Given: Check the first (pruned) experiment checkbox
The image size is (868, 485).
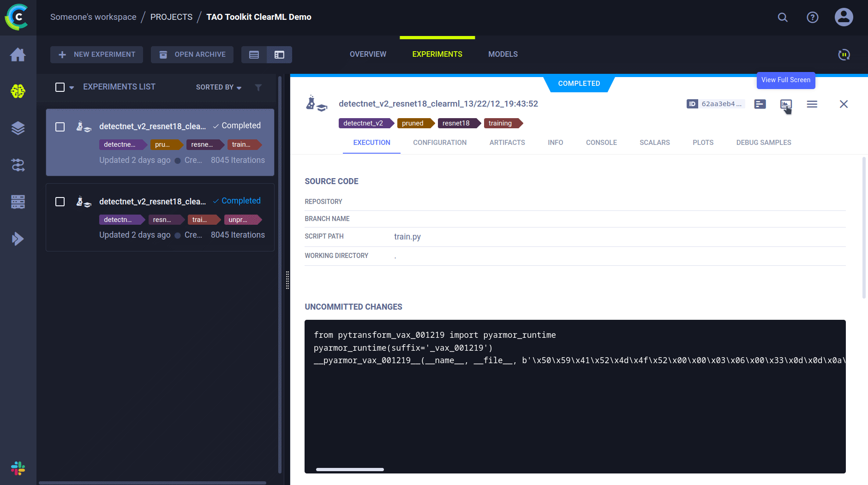Looking at the screenshot, I should tap(60, 127).
